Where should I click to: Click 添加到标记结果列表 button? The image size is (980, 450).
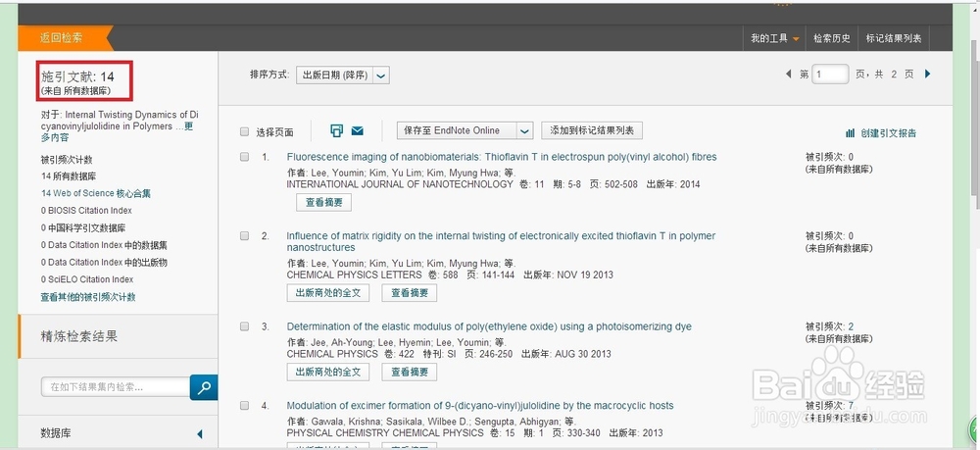click(x=592, y=130)
